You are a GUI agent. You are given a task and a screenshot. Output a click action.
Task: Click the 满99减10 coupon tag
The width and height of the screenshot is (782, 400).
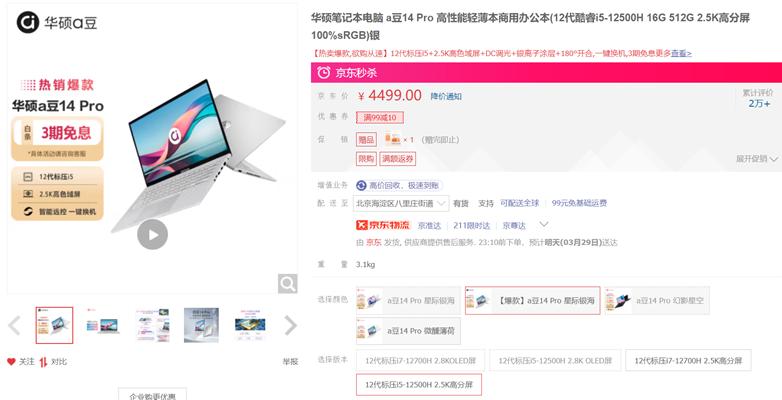380,118
